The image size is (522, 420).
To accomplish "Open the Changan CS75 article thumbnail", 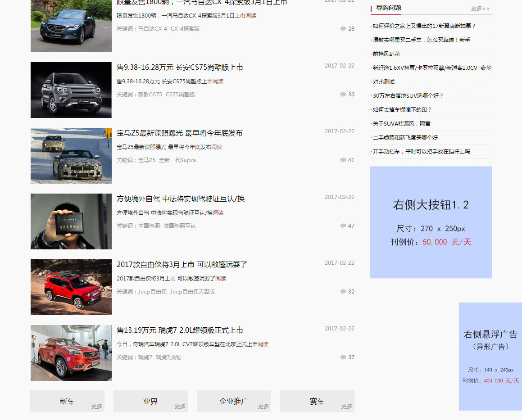I will [x=71, y=90].
